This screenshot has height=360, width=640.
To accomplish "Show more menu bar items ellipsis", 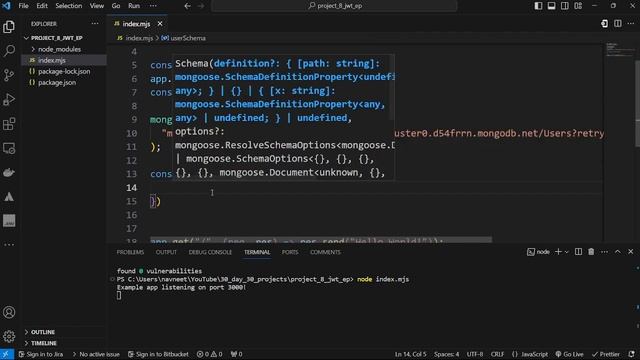I will [153, 6].
